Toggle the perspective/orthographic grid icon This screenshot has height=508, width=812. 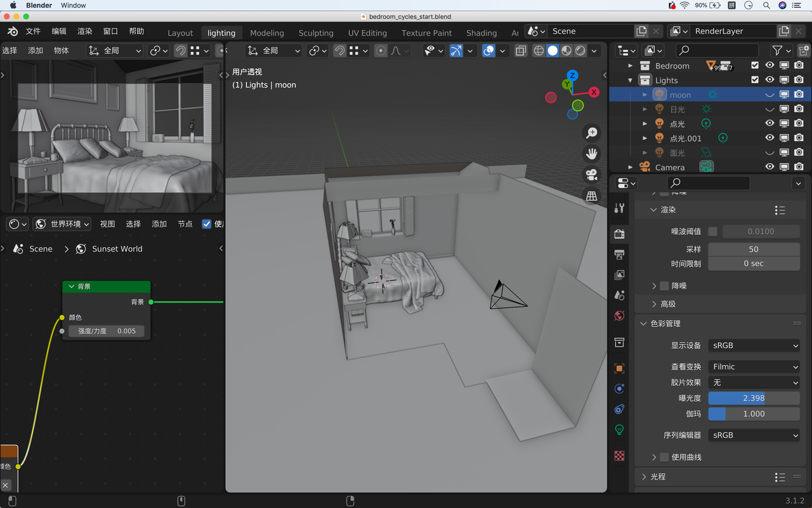[591, 196]
